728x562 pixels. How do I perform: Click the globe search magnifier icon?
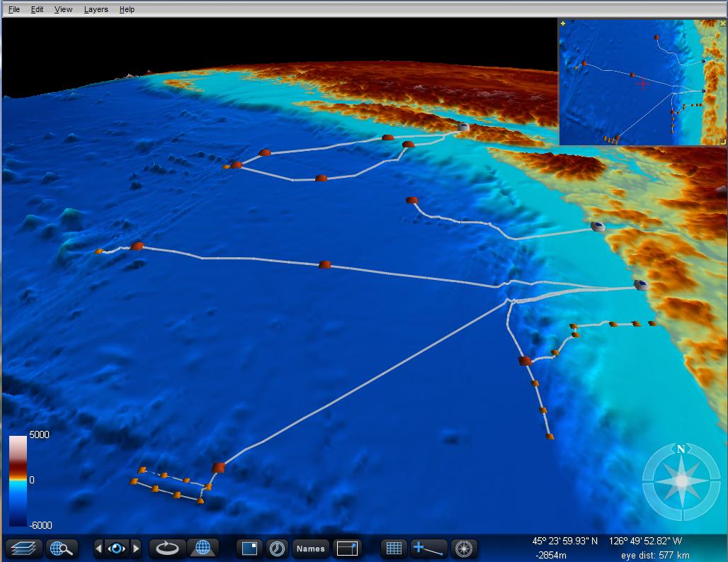pos(62,548)
